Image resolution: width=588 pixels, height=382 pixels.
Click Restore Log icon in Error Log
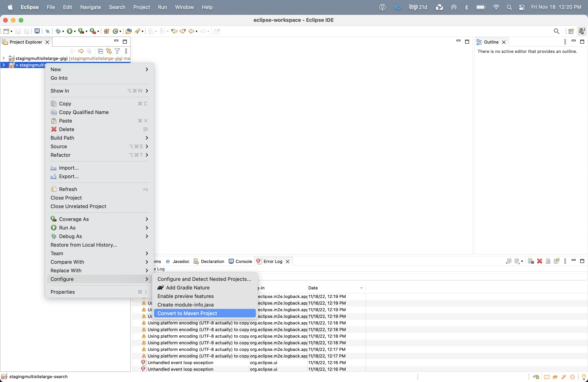556,261
